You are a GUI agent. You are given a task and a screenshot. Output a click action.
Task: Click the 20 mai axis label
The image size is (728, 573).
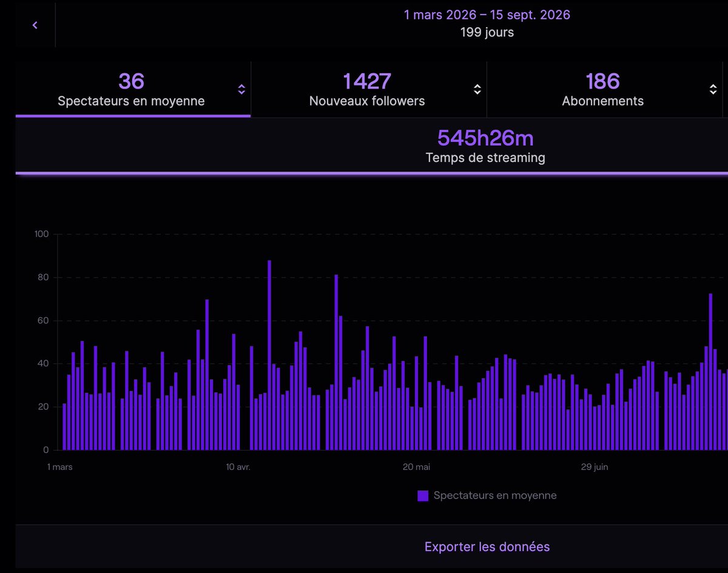416,467
